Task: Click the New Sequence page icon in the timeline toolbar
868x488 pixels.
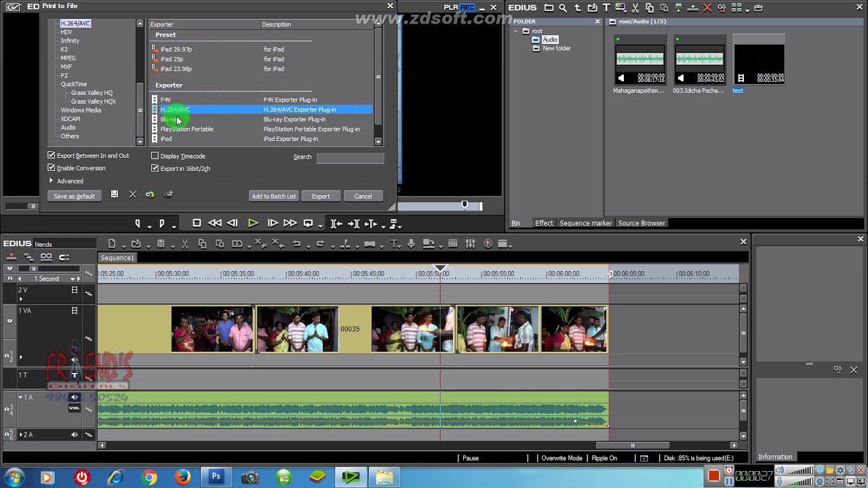Action: pyautogui.click(x=112, y=244)
